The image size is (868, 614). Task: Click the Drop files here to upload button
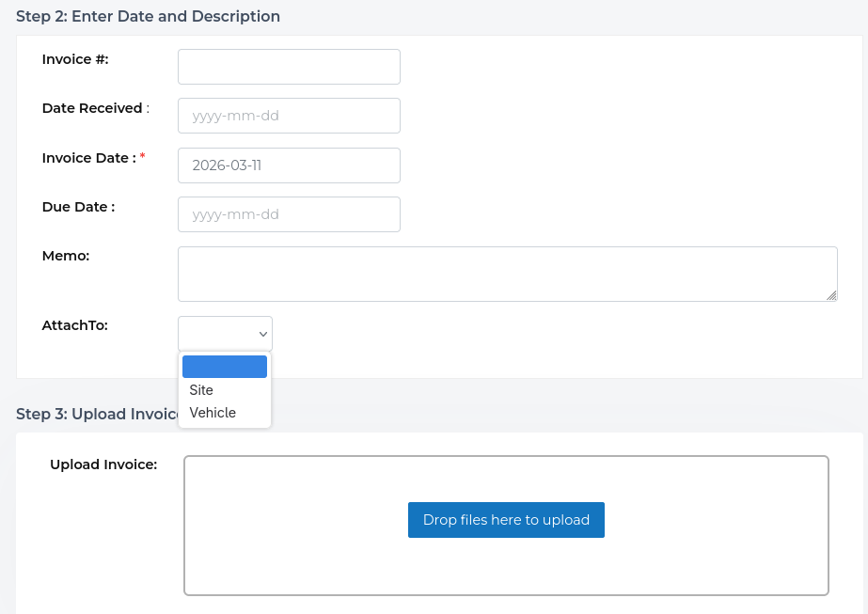coord(506,519)
